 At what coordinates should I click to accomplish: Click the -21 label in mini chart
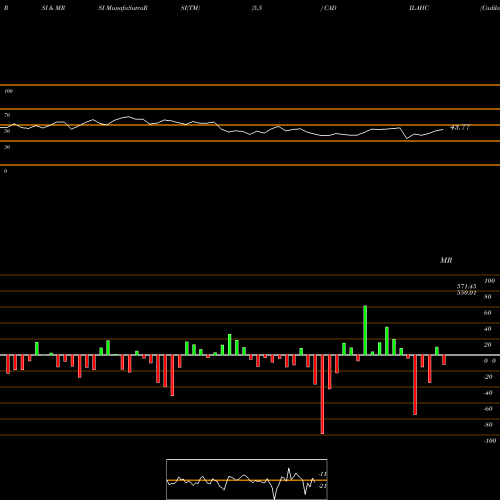pos(322,486)
